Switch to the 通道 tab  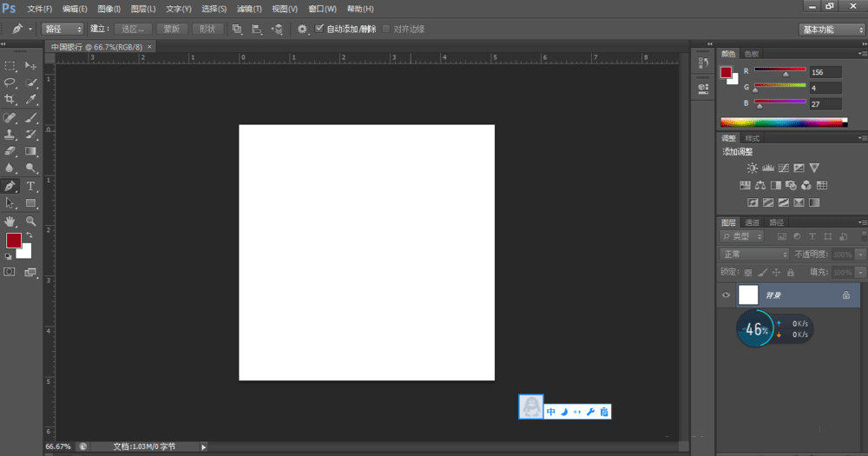752,222
